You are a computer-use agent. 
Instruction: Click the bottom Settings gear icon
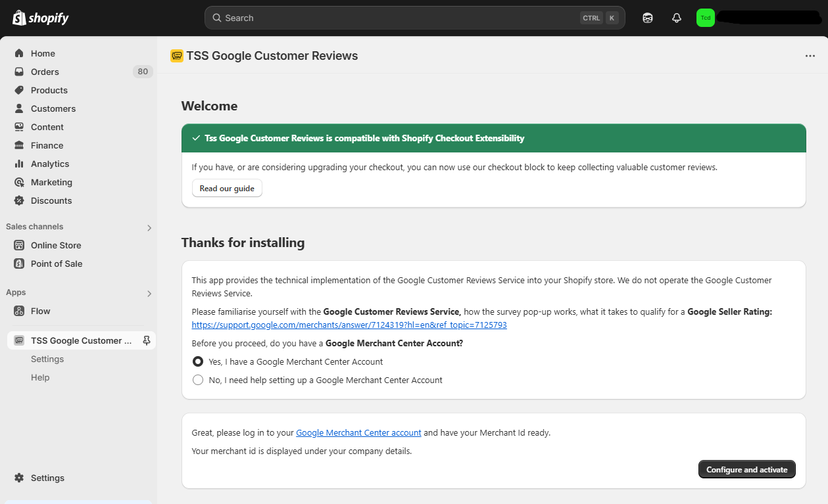pos(19,478)
